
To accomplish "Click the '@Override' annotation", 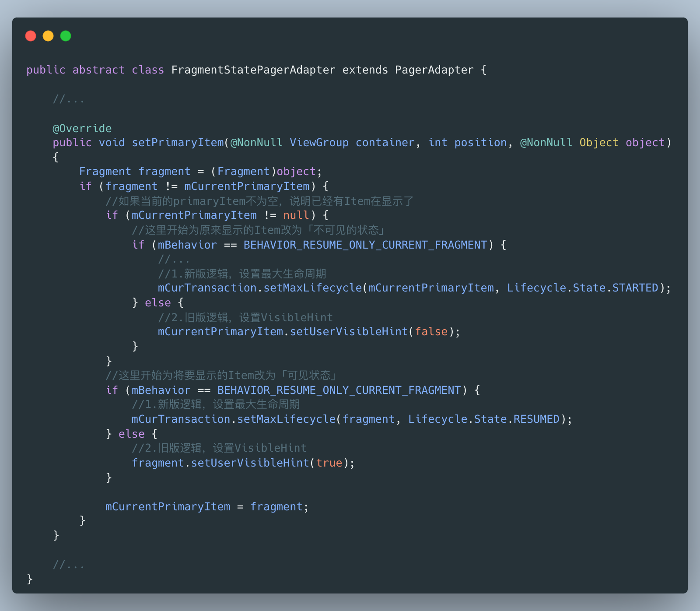I will click(x=82, y=128).
